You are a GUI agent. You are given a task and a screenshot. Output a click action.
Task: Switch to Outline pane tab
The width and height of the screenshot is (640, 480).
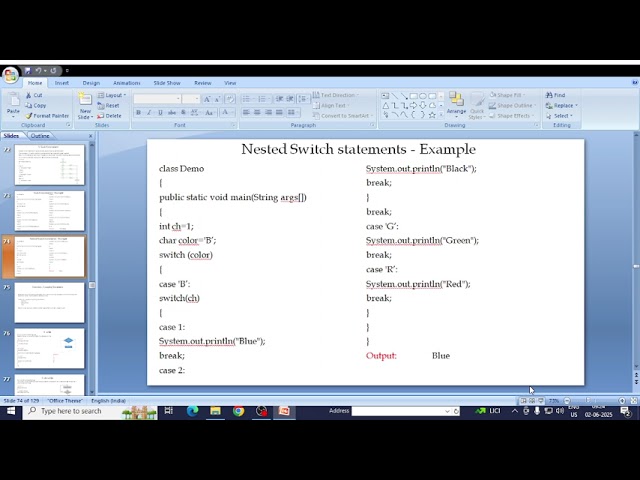coord(40,136)
